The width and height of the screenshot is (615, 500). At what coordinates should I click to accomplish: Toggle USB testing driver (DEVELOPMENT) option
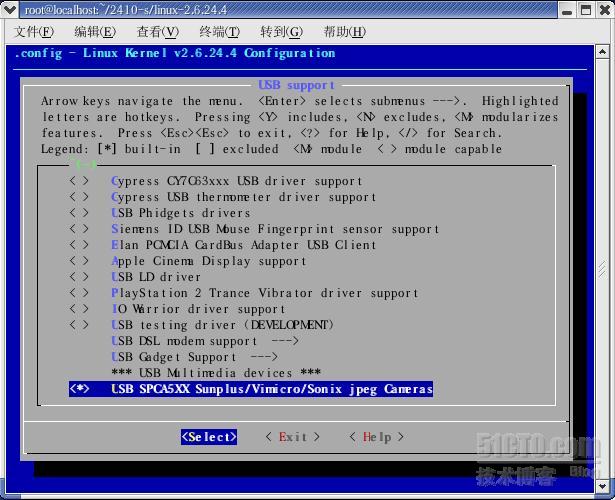click(79, 325)
